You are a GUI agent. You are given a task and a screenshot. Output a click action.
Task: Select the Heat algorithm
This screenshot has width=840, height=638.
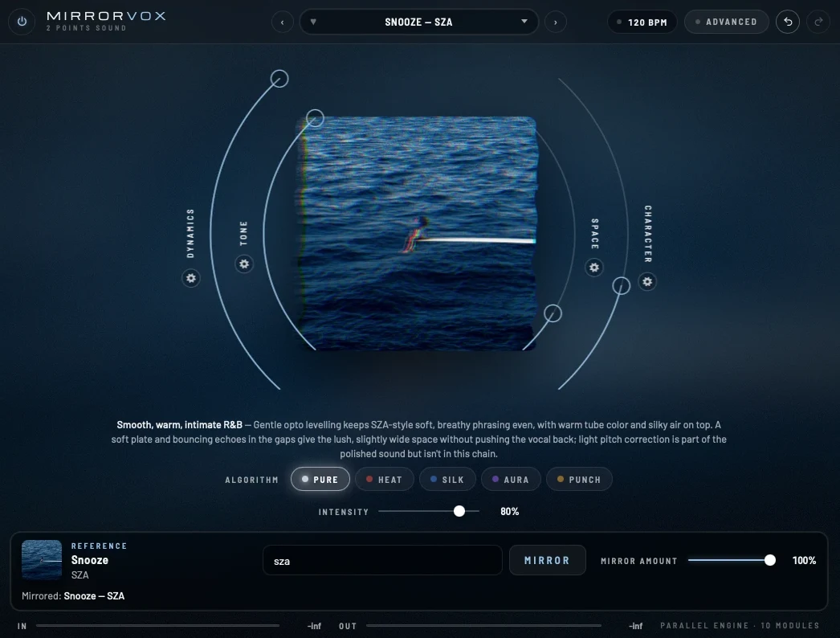(x=384, y=480)
